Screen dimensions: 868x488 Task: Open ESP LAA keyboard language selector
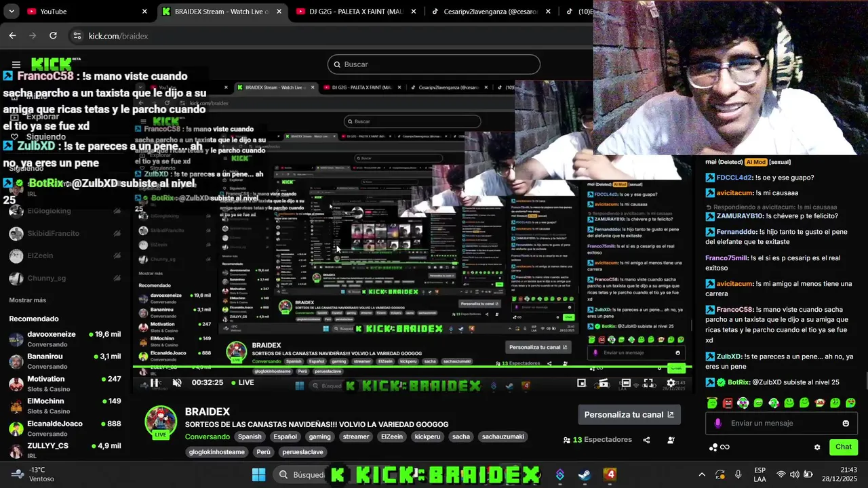tap(760, 474)
